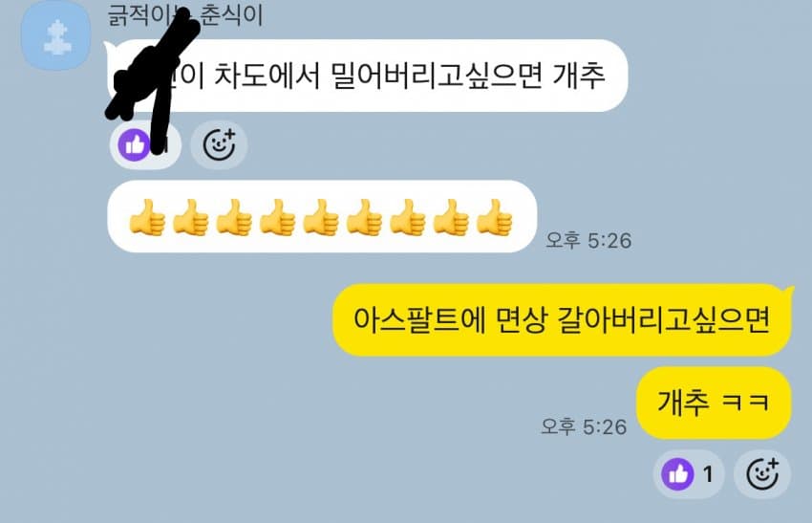This screenshot has height=523, width=812.
Task: Toggle purple thumbs-up reaction under 개추 ㅋㅋ
Action: coord(677,473)
